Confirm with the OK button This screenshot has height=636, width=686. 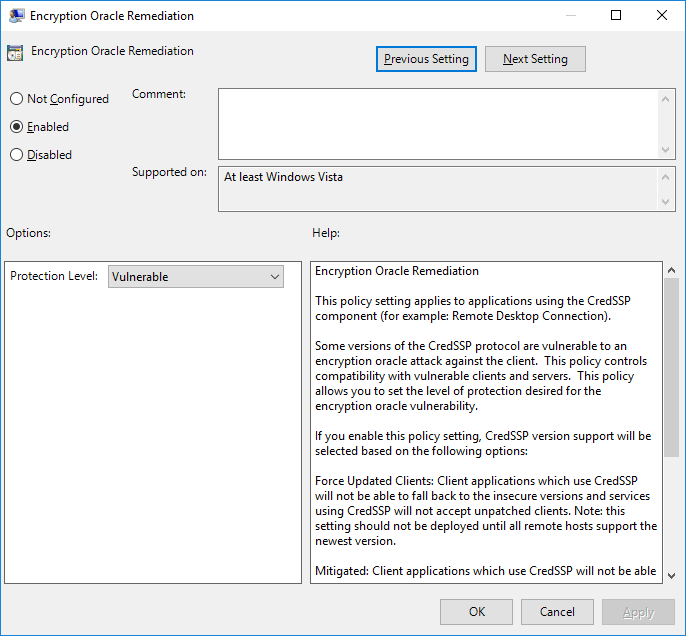(477, 612)
